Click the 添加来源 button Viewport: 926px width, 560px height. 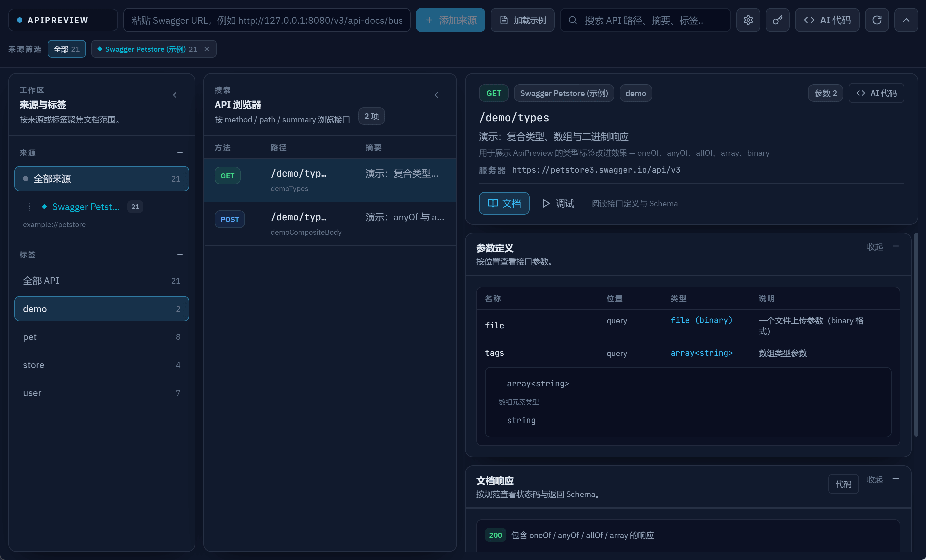[x=450, y=20]
